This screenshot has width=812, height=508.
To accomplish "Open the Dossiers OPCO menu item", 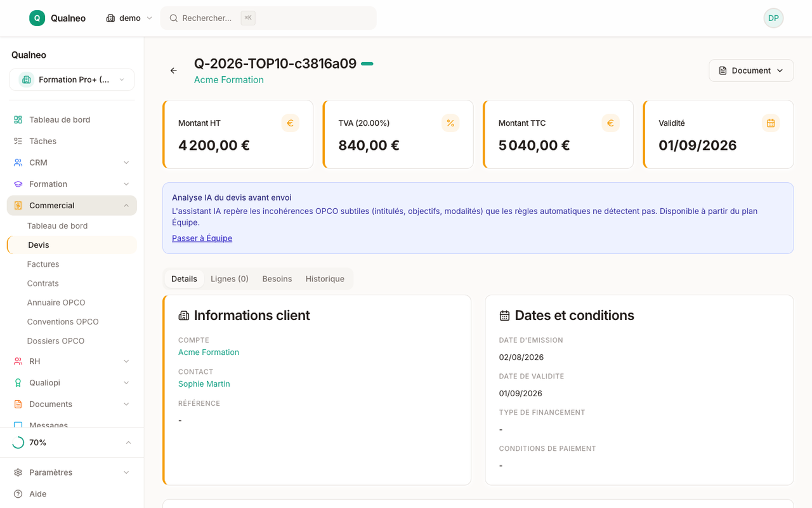I will coord(72,341).
